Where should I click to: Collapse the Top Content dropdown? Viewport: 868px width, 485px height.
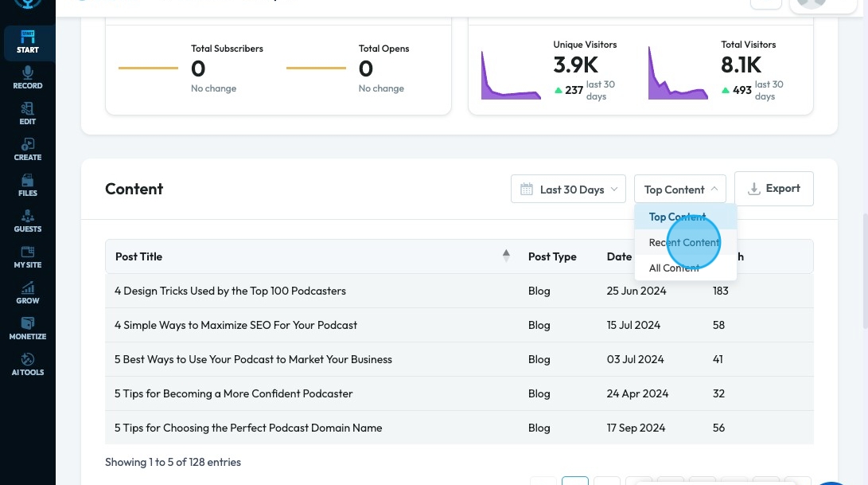679,190
